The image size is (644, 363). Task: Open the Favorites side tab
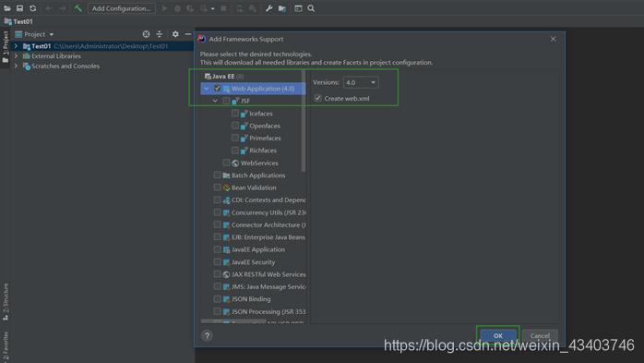[x=6, y=346]
